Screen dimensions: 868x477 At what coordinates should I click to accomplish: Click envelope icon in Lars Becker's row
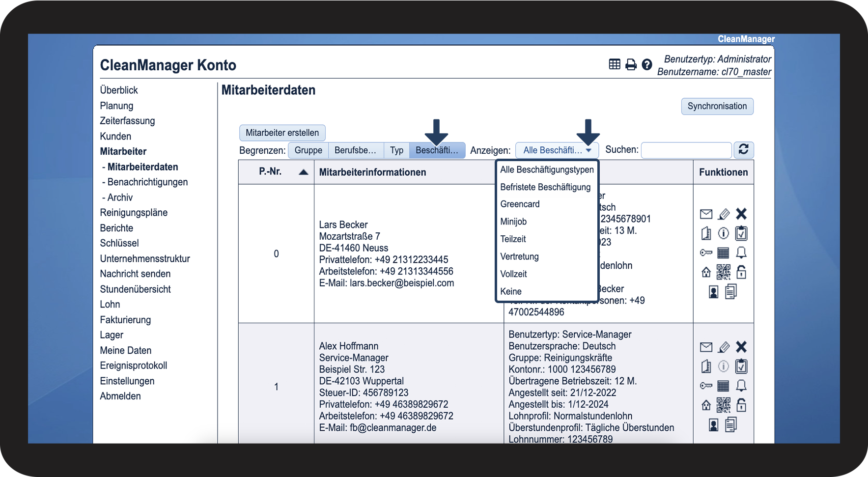tap(706, 214)
